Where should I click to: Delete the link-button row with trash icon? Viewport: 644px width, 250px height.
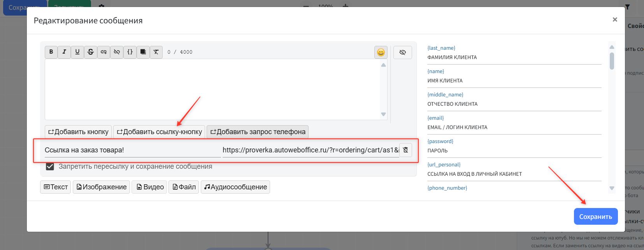click(x=405, y=150)
